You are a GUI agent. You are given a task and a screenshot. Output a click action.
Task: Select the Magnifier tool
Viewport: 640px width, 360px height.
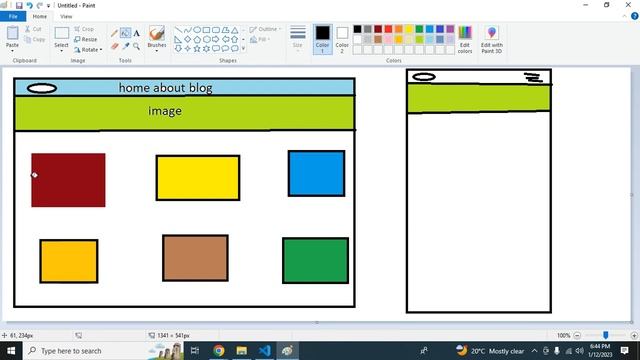pos(136,46)
